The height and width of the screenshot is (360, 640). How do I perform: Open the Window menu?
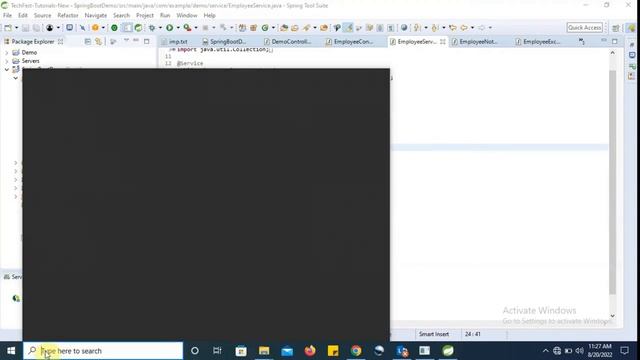tap(187, 16)
